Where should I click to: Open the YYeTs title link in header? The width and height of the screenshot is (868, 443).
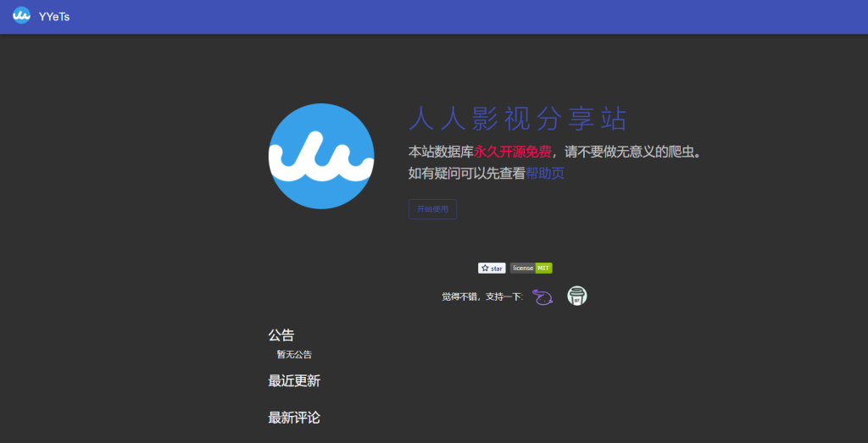coord(54,17)
